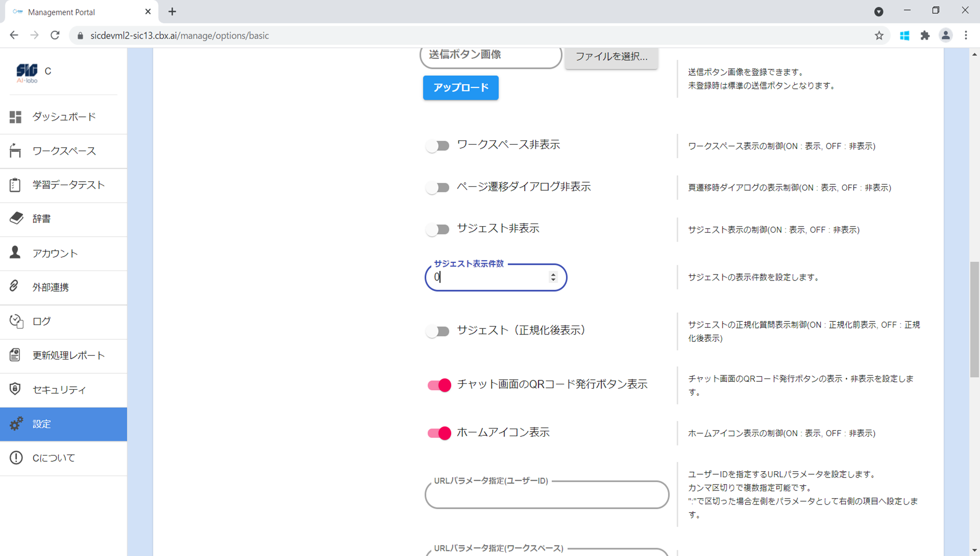Open the セキュリティ shield icon

click(15, 389)
